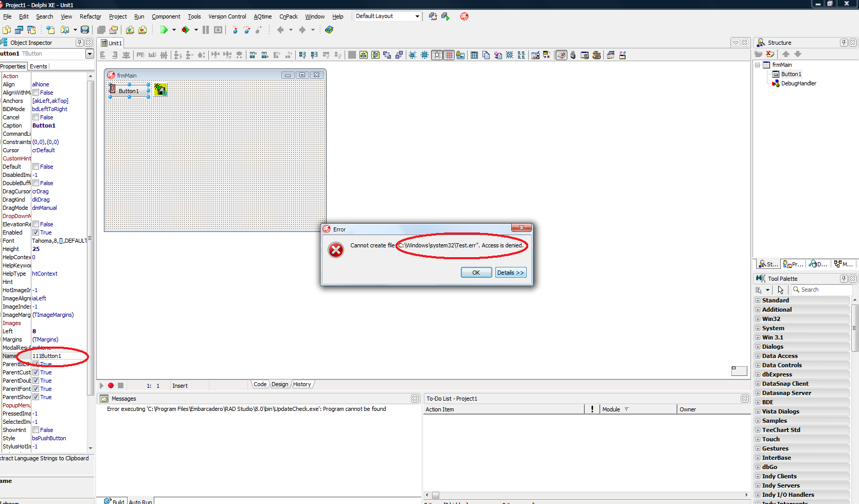Click the Pause program icon
The height and width of the screenshot is (504, 859).
coord(206,30)
